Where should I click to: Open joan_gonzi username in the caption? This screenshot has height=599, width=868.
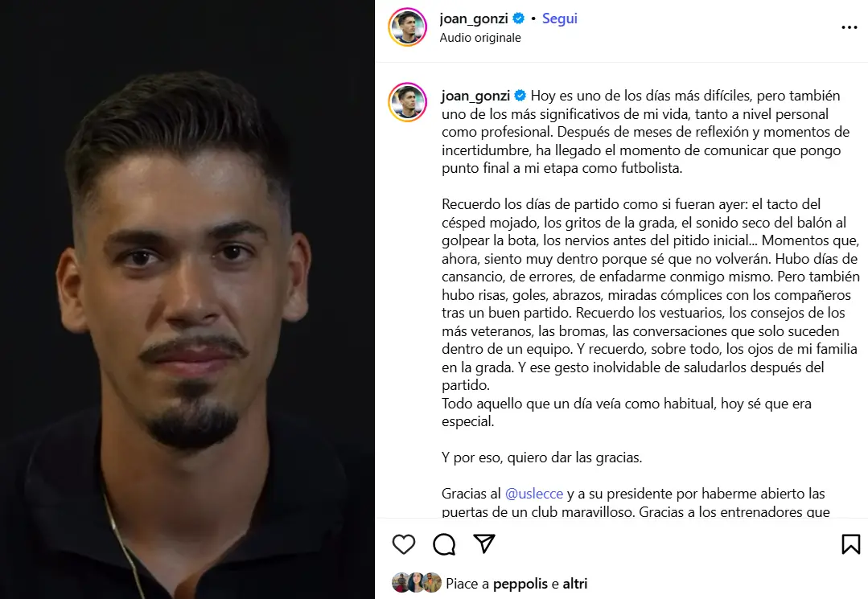[475, 96]
